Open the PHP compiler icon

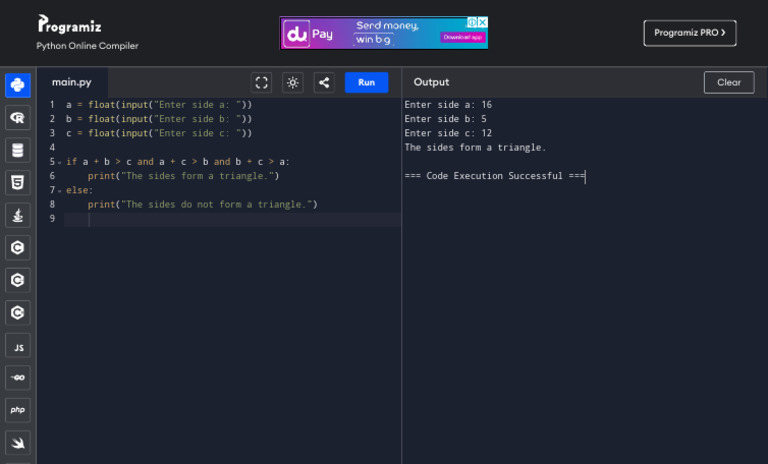point(18,410)
